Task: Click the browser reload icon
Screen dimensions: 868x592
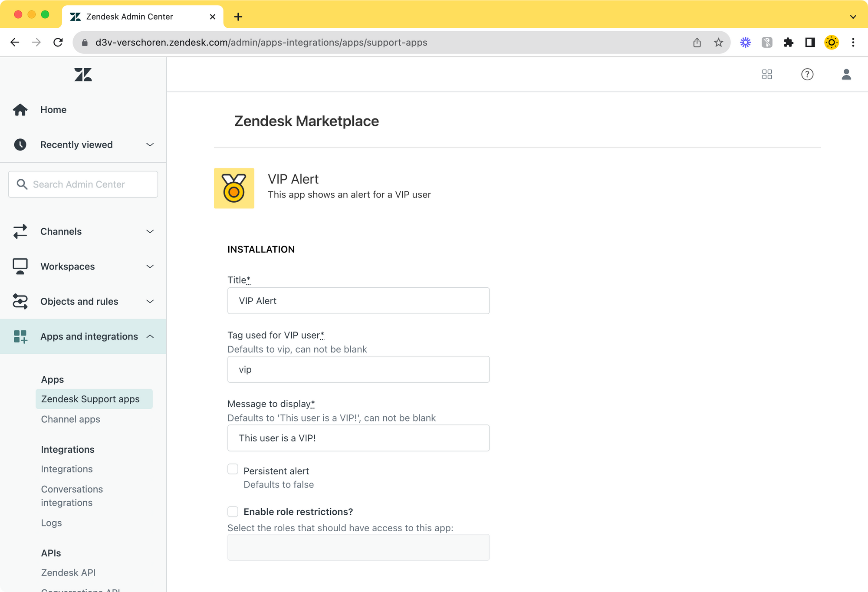Action: click(58, 43)
